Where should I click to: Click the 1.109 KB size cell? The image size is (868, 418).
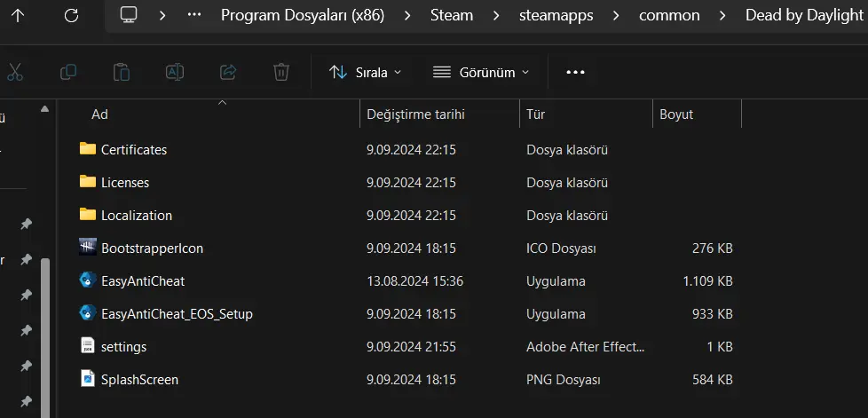(708, 281)
